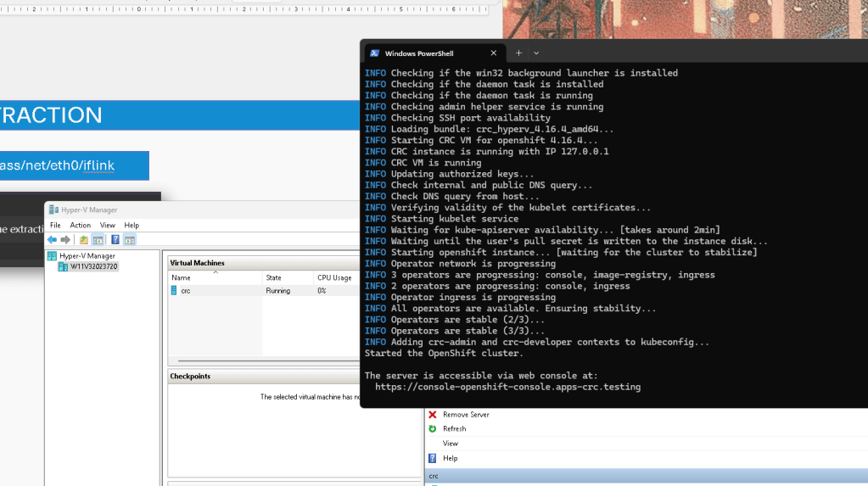Image resolution: width=868 pixels, height=486 pixels.
Task: Click the Up One Level folder icon
Action: [84, 240]
